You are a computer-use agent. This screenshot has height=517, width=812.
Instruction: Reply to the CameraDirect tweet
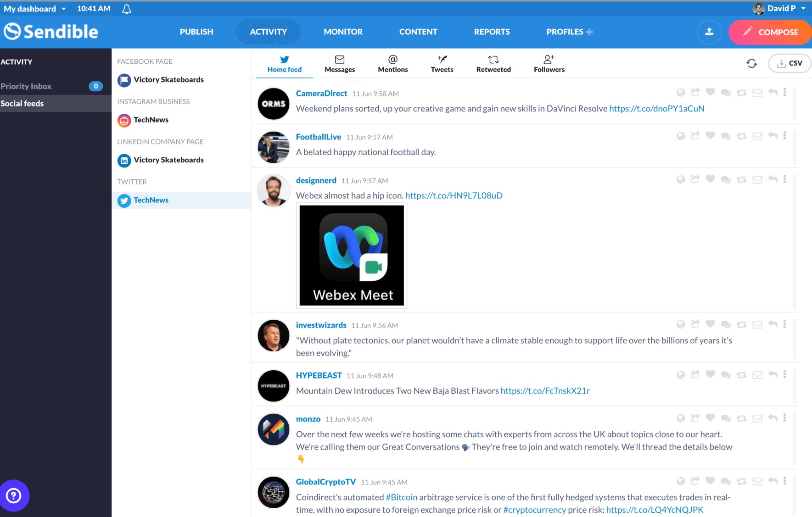point(773,93)
